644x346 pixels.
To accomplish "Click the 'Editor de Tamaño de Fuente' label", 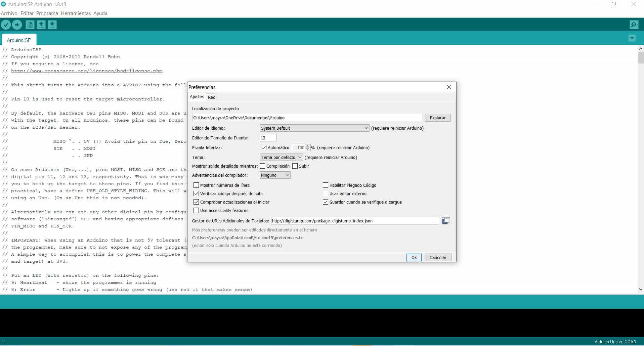I will point(220,138).
